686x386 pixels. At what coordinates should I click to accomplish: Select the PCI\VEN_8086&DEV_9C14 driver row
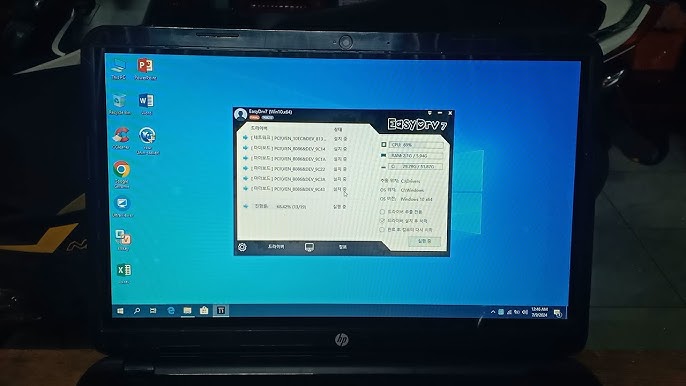click(x=295, y=149)
